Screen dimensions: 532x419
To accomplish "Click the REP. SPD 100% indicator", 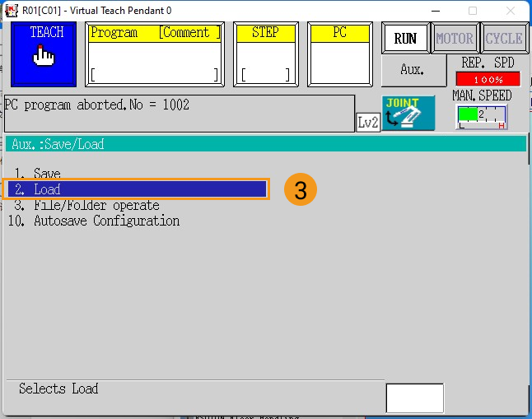I will click(488, 79).
